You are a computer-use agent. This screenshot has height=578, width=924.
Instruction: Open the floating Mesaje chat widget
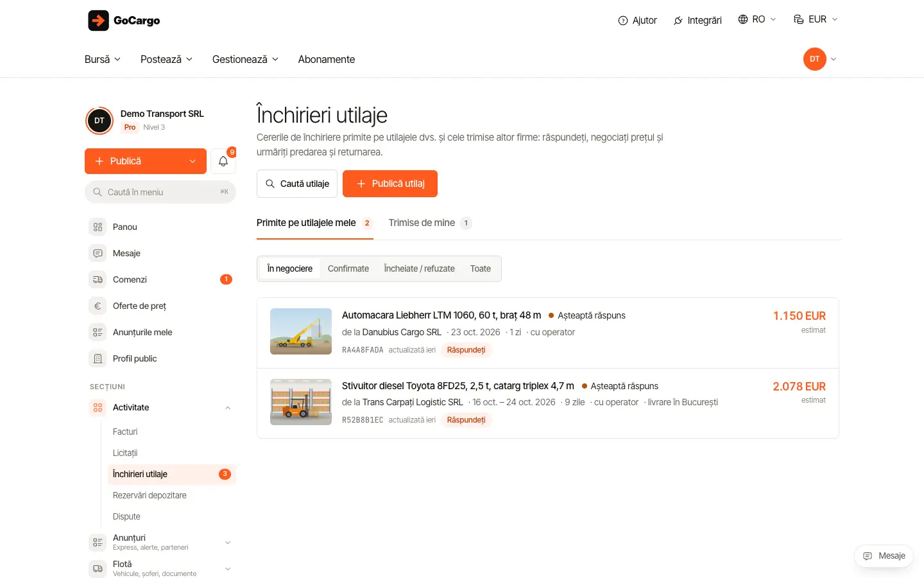coord(884,556)
